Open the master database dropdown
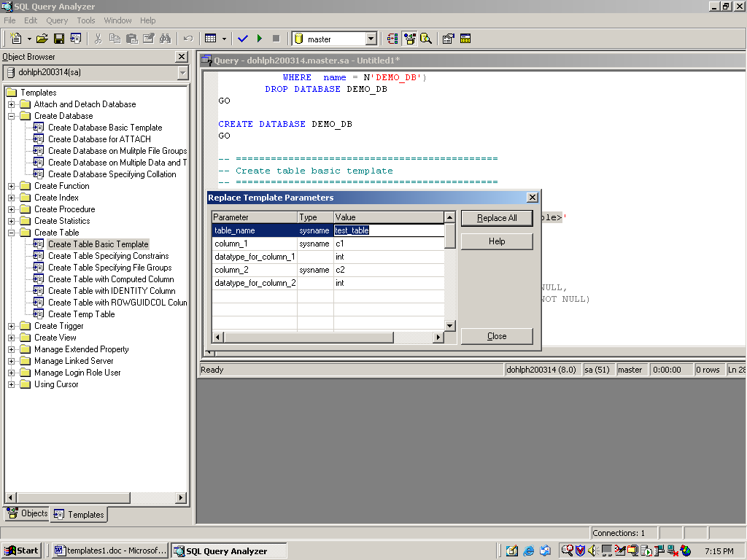The width and height of the screenshot is (747, 560). 371,39
